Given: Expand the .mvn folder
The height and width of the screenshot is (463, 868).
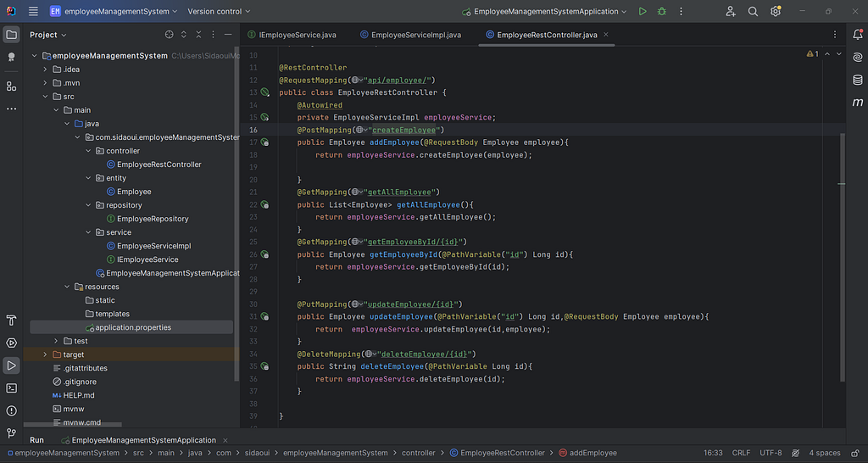Looking at the screenshot, I should click(x=46, y=83).
